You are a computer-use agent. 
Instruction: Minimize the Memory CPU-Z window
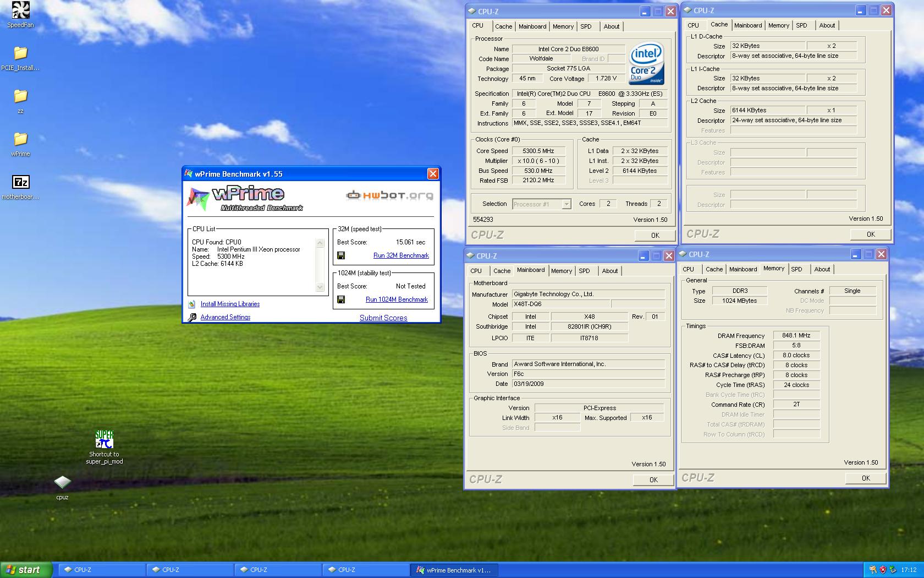point(855,254)
